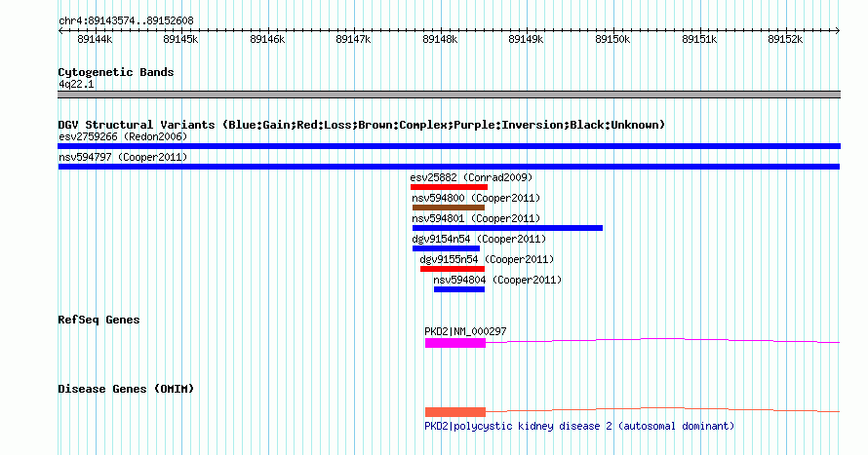
Task: Select the gray 4q22.1 cytogenetic band bar
Action: pyautogui.click(x=449, y=95)
